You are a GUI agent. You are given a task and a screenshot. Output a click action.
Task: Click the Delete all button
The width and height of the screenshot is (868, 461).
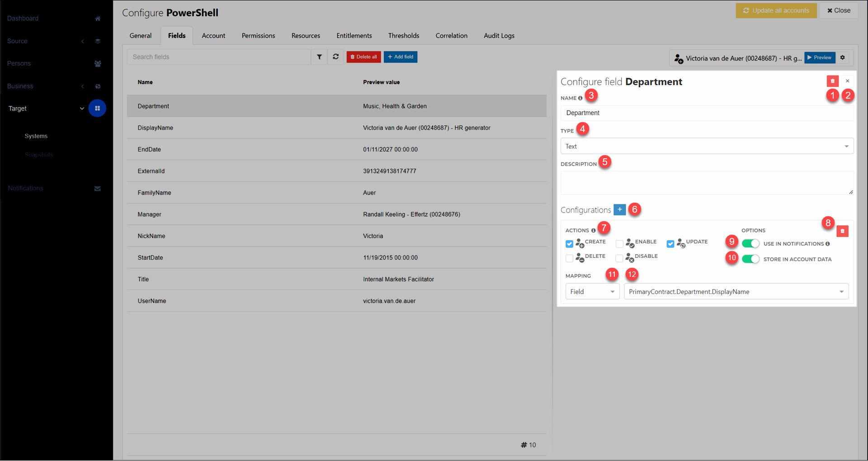(363, 57)
